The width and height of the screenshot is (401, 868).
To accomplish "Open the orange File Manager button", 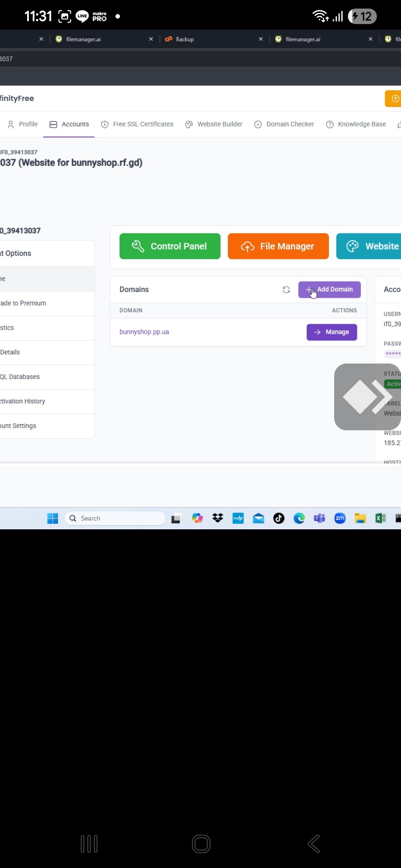I will coord(278,246).
